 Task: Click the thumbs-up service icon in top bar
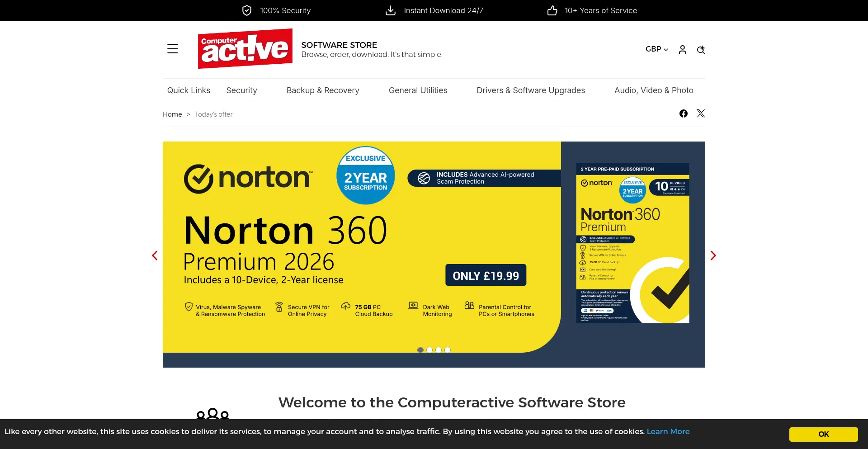click(552, 10)
